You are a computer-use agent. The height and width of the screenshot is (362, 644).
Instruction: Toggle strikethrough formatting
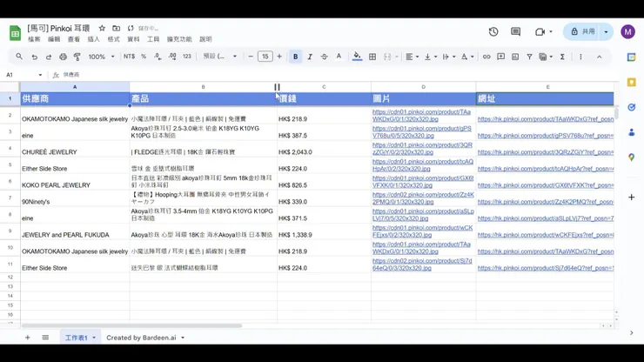point(324,57)
